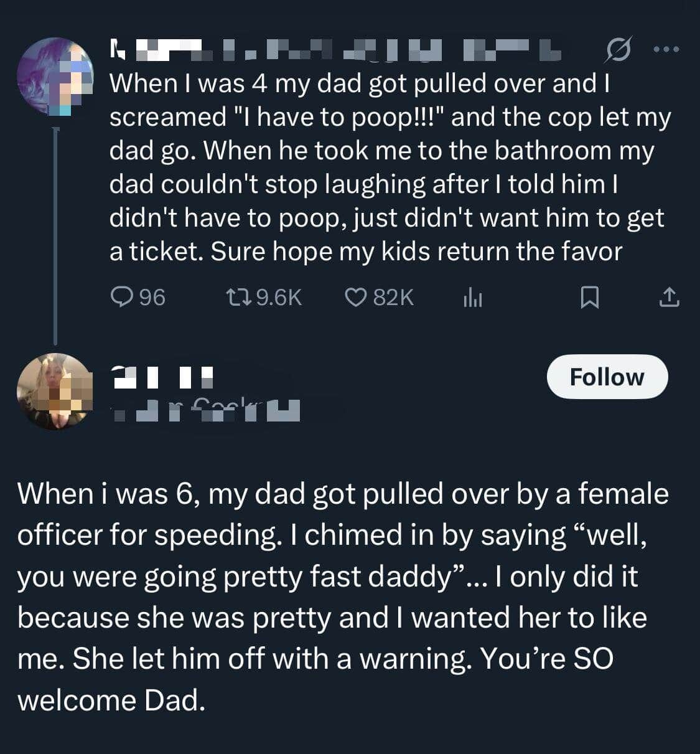
Task: Click the vertical thread line between tweets
Action: point(55,237)
